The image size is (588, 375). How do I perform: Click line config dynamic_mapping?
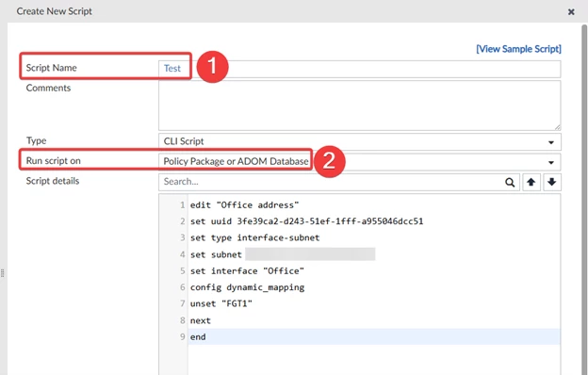(247, 287)
